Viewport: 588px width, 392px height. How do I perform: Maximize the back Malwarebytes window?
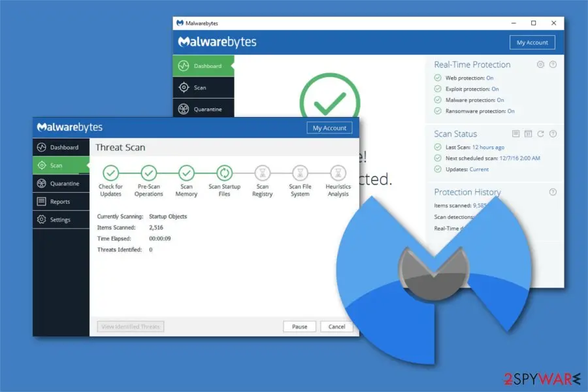(x=534, y=23)
